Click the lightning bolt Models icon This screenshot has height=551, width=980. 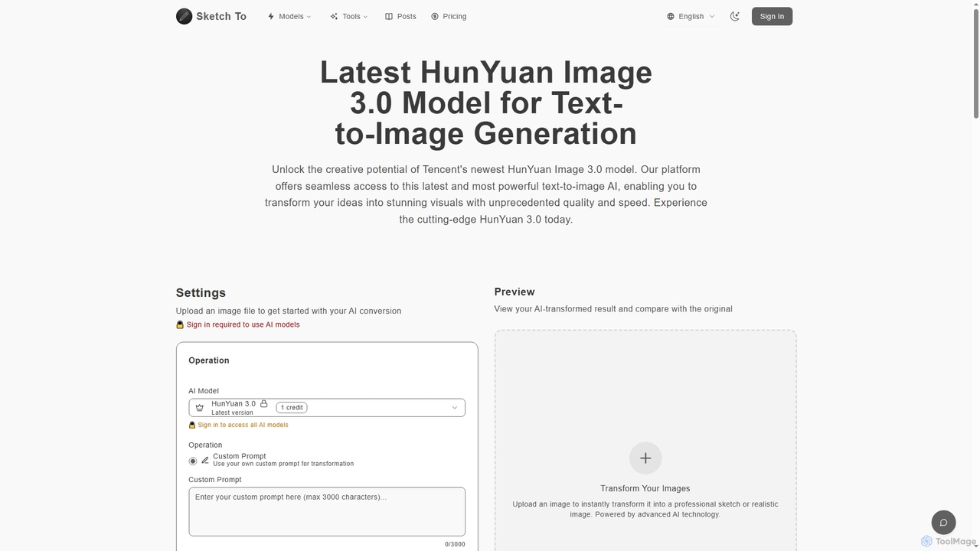(271, 16)
